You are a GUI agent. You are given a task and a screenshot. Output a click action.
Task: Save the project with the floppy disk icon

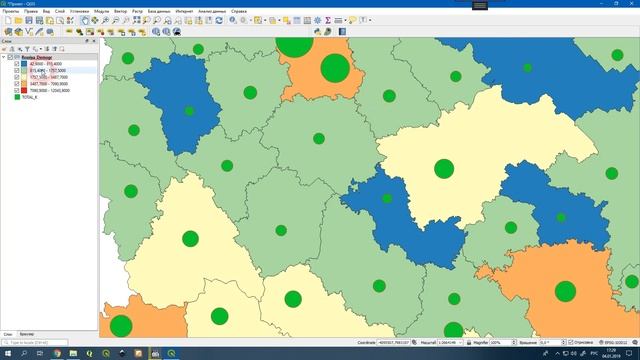(x=29, y=20)
